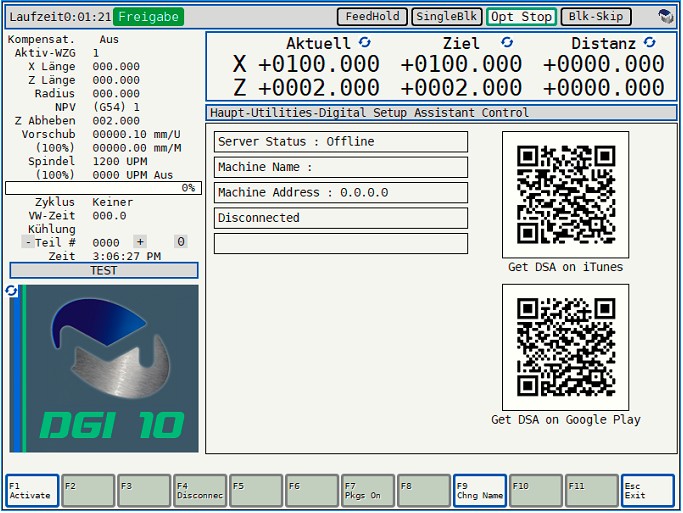Click the F2 softkey
Viewport: 683px width, 513px height.
(88, 491)
